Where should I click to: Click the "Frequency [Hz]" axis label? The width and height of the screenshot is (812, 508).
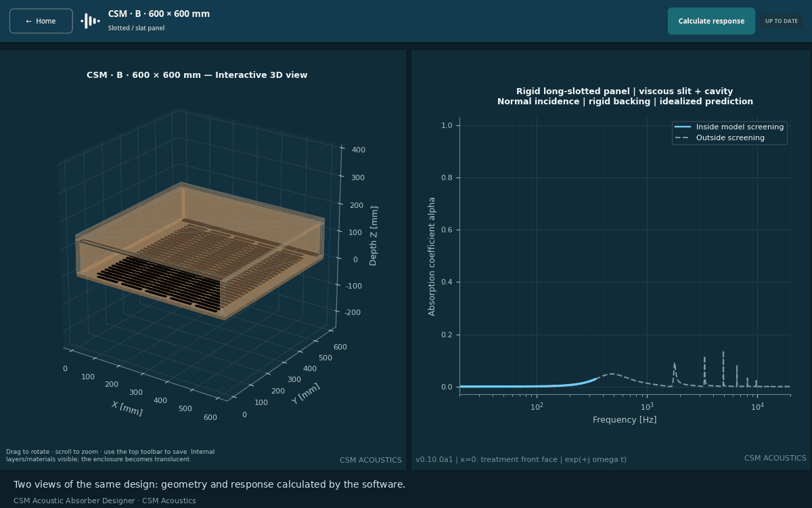point(625,420)
